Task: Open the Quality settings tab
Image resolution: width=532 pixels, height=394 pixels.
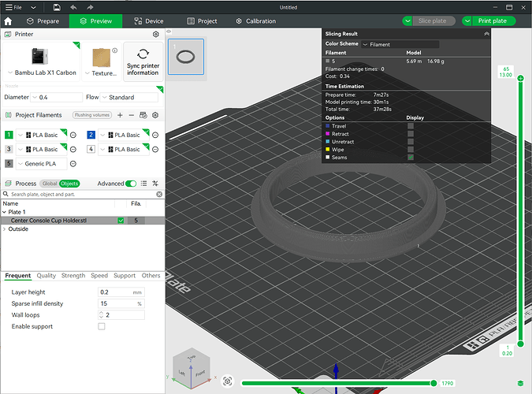Action: (x=47, y=276)
